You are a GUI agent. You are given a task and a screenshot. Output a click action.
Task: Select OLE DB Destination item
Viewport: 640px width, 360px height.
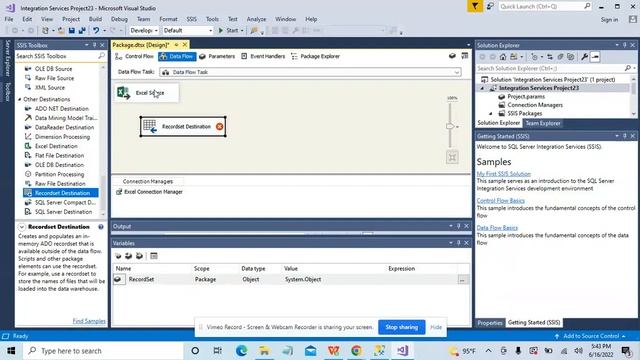[59, 165]
